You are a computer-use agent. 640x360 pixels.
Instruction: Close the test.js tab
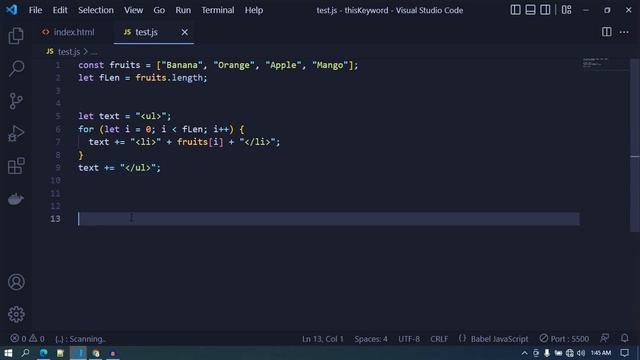click(x=184, y=32)
